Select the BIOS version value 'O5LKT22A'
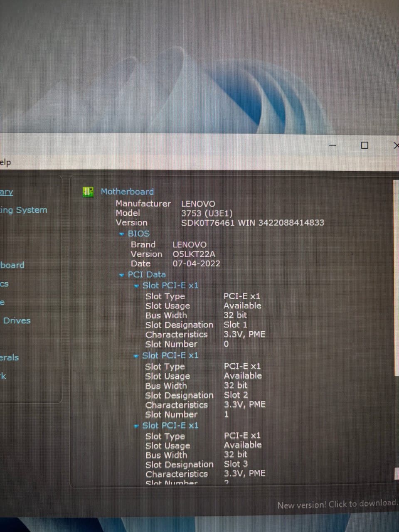399x532 pixels. (x=194, y=254)
